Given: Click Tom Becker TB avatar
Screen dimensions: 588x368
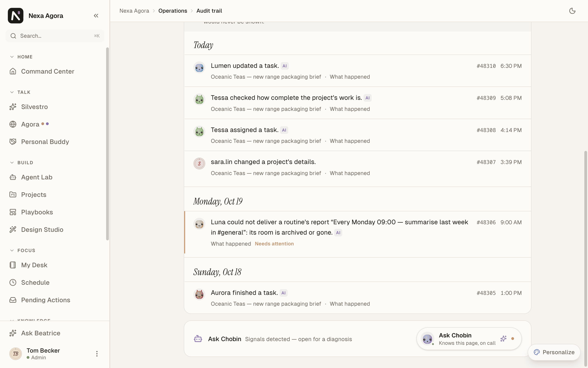Looking at the screenshot, I should coord(16,354).
